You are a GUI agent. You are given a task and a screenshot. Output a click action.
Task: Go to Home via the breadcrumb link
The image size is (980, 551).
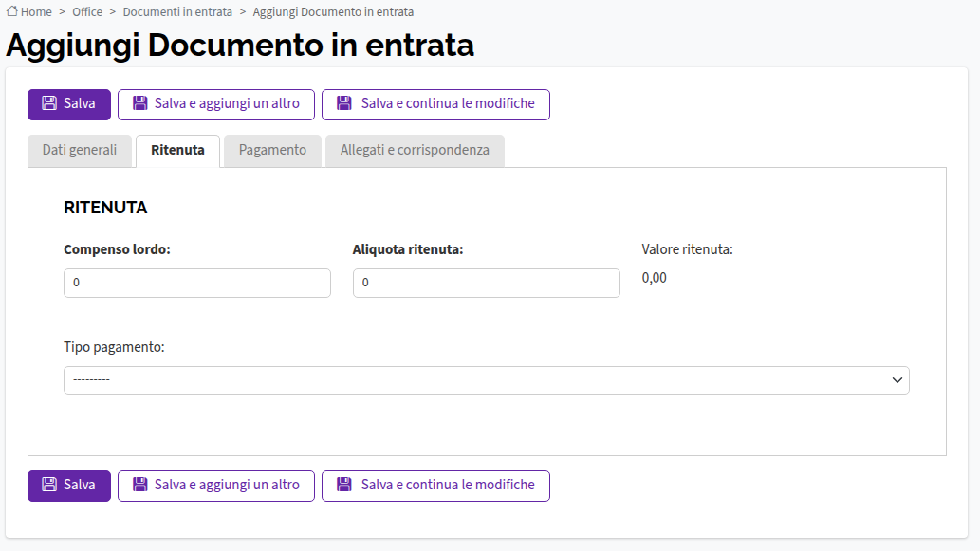point(36,12)
